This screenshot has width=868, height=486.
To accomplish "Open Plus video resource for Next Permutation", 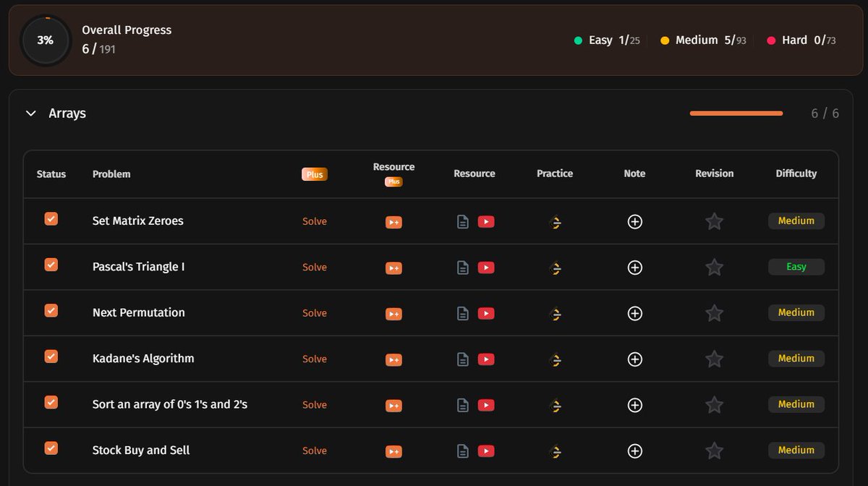I will tap(393, 314).
